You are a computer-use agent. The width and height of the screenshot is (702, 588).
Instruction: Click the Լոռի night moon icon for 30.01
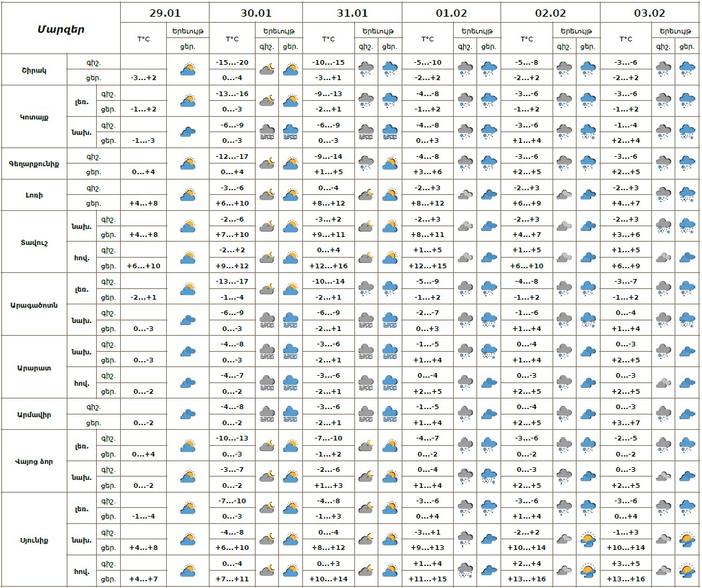pos(267,195)
